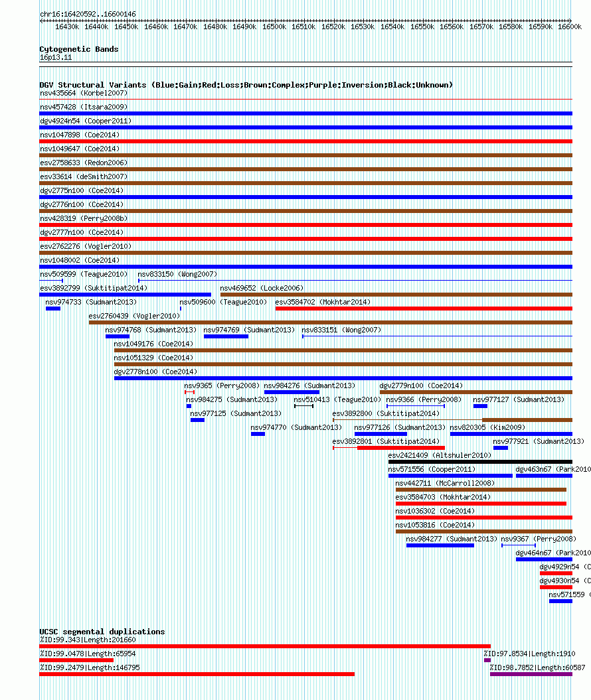Select nsv984276 (Sudmant2013) variant
This screenshot has width=591, height=700.
click(x=310, y=385)
